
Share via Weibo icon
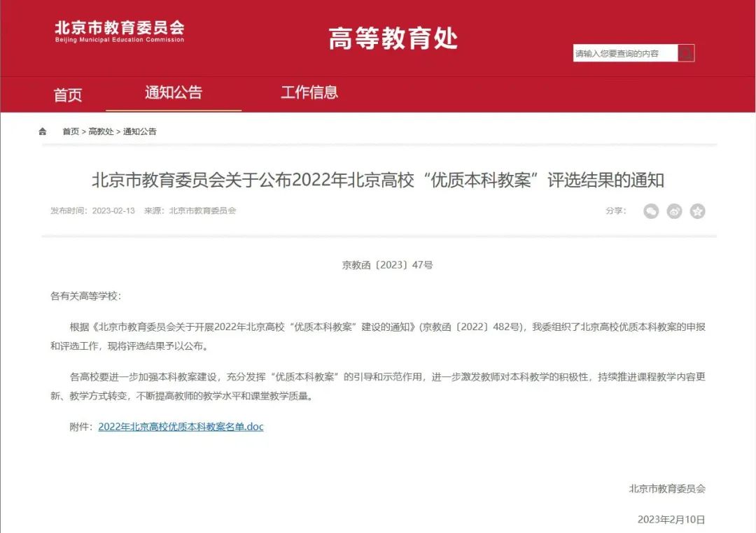(x=674, y=211)
